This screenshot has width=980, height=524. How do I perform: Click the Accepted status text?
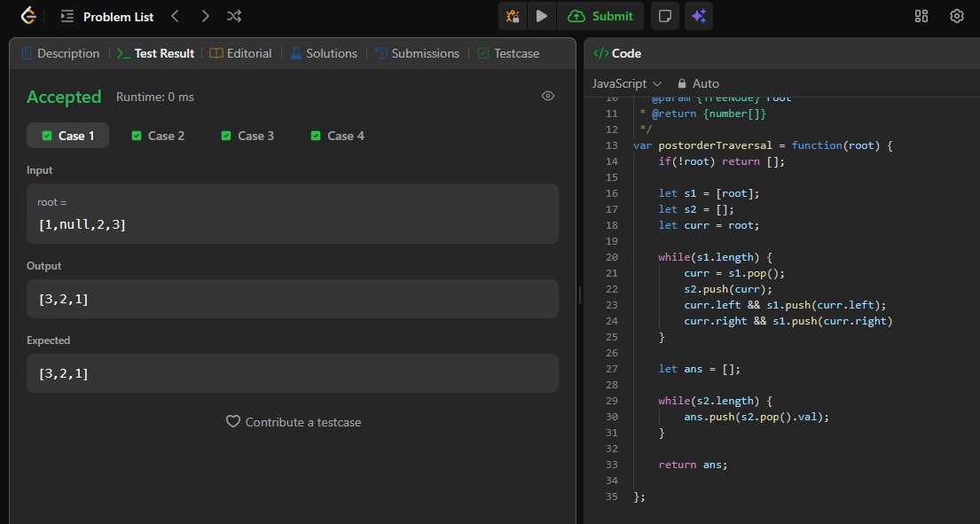64,97
